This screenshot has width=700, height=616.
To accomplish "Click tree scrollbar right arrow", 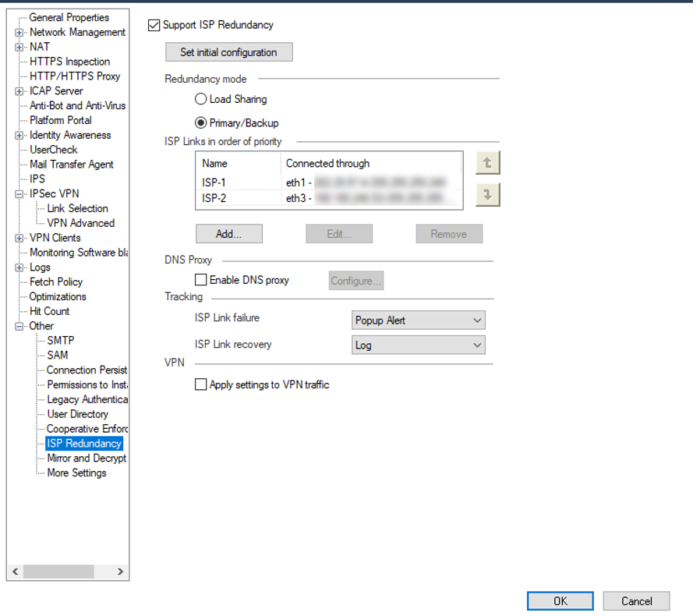I will click(x=119, y=572).
